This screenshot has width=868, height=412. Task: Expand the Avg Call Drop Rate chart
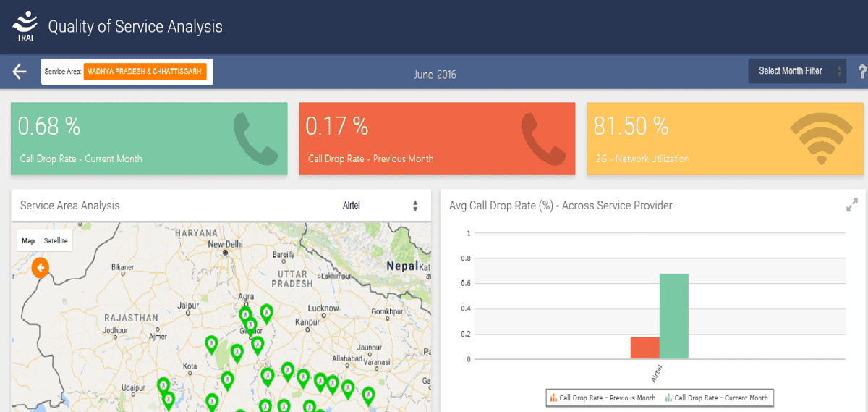coord(851,205)
